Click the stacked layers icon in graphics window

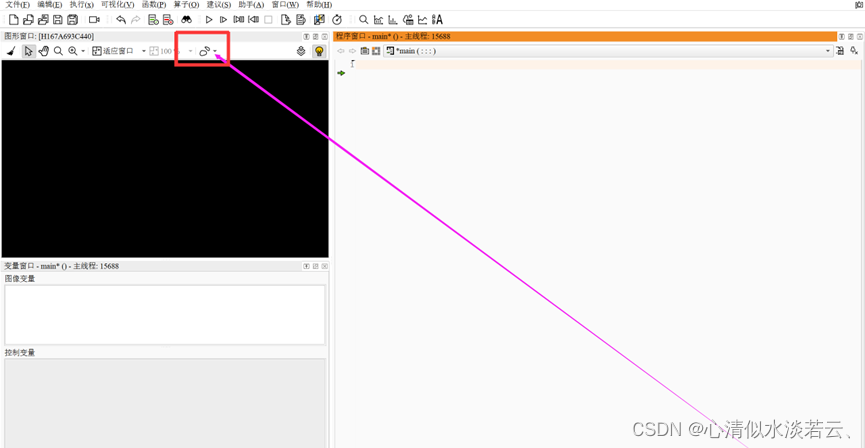tap(301, 51)
